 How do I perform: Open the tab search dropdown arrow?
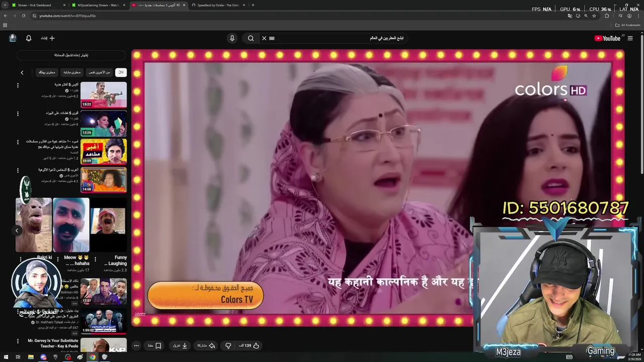[5, 5]
